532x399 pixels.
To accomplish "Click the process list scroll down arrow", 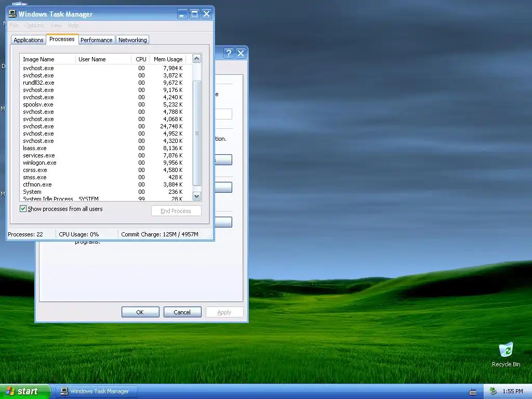I will [197, 196].
